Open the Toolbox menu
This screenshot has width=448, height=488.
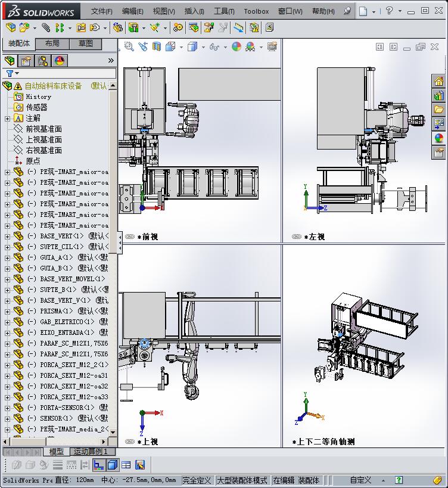pos(256,11)
